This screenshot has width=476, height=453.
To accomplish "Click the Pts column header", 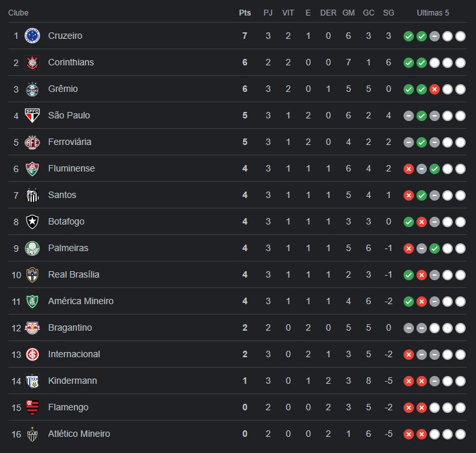I will [x=244, y=13].
